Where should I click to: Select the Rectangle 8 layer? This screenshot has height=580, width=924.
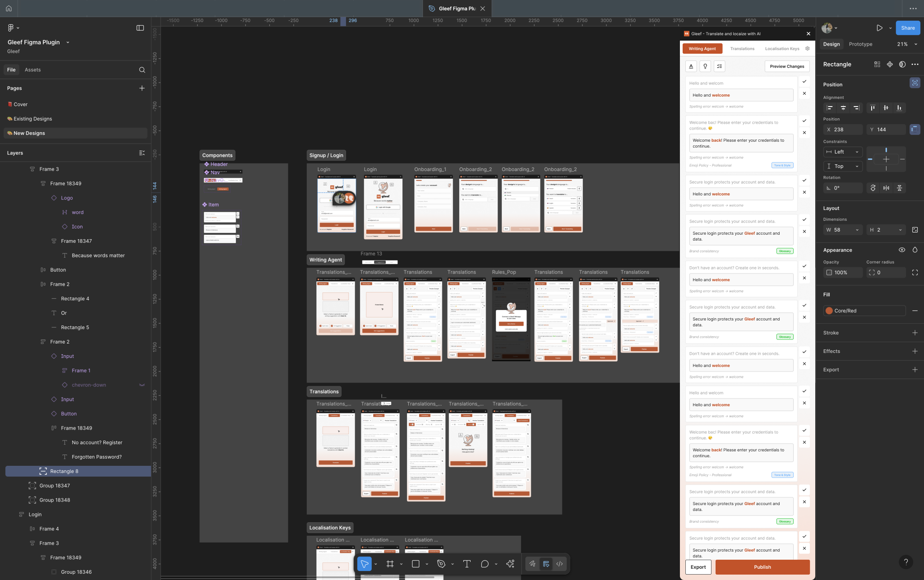click(x=78, y=471)
